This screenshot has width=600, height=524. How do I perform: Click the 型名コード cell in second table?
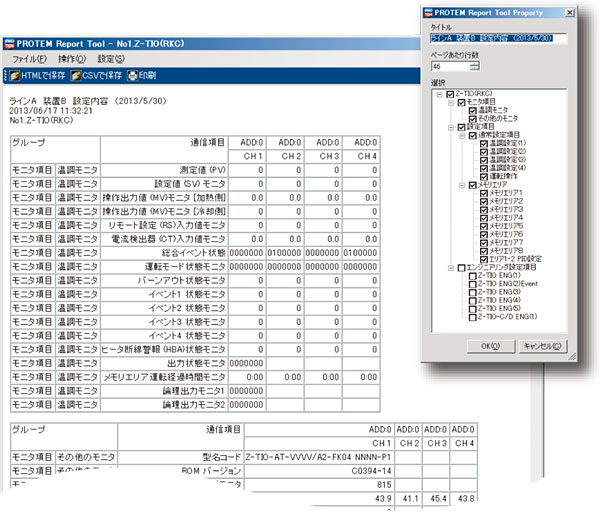click(x=222, y=457)
